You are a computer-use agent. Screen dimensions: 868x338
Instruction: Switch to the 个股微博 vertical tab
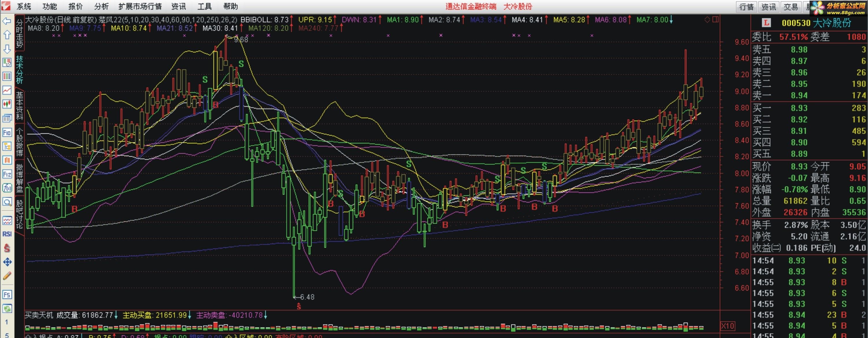[20, 142]
